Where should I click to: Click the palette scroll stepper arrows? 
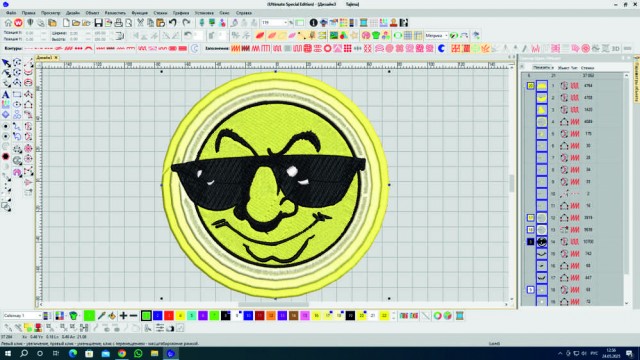[393, 316]
